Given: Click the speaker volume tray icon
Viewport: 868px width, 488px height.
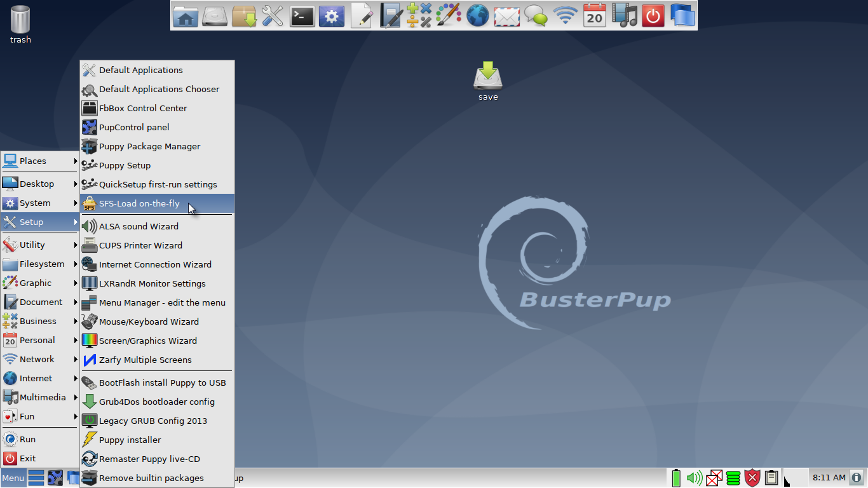Looking at the screenshot, I should click(x=695, y=478).
